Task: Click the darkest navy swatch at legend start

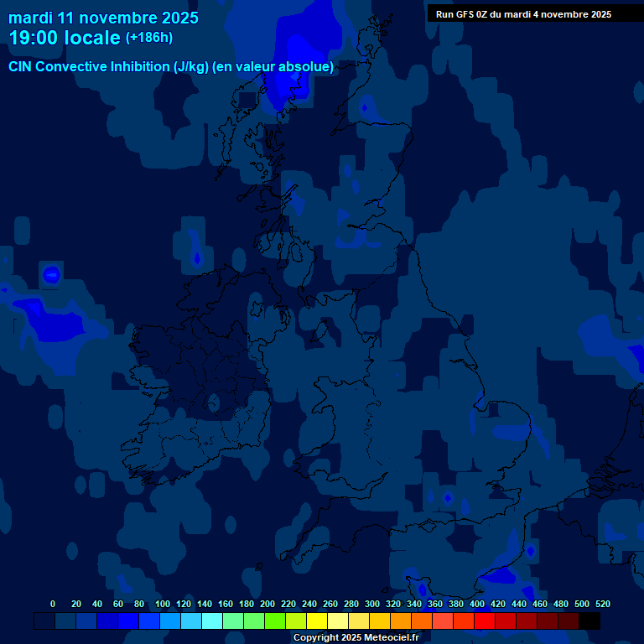Action: click(44, 621)
